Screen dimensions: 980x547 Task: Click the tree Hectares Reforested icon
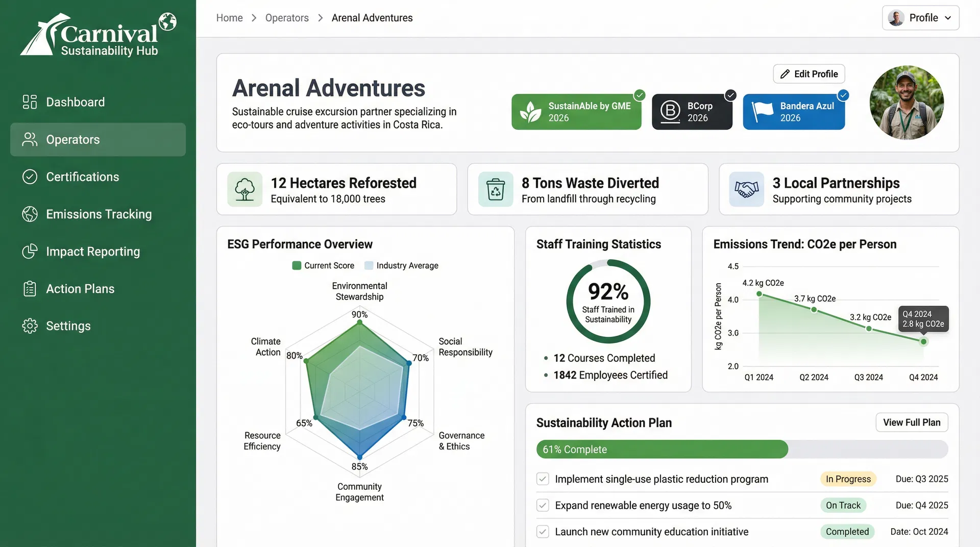[x=244, y=189]
